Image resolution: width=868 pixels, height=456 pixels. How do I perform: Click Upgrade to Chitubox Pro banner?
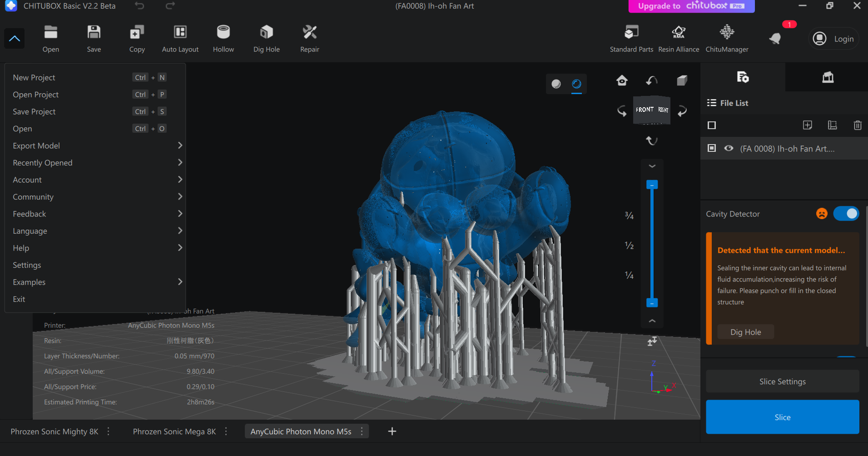click(691, 6)
